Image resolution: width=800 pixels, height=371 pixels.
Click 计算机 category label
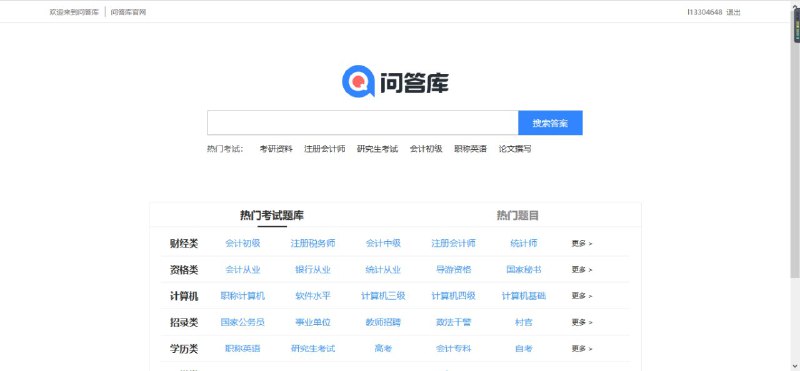[x=184, y=296]
